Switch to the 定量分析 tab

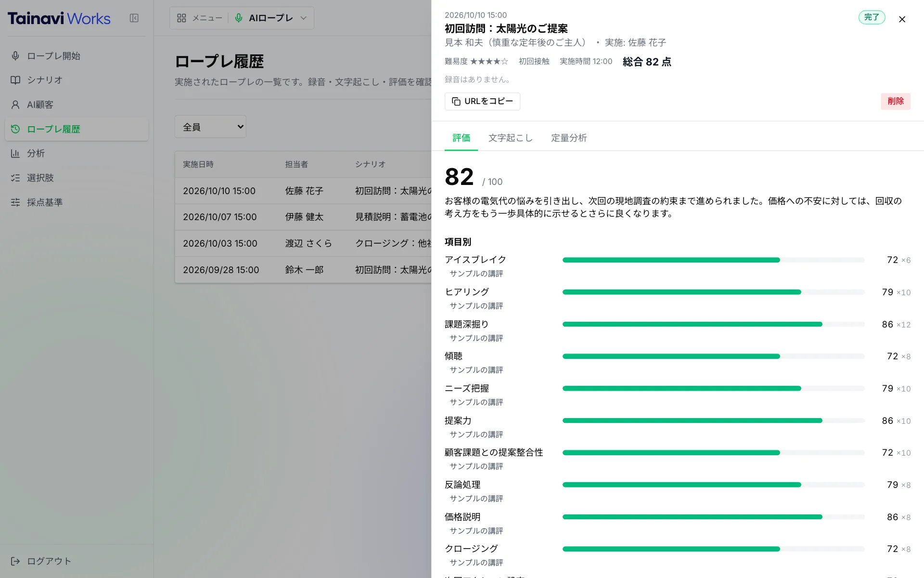point(569,138)
